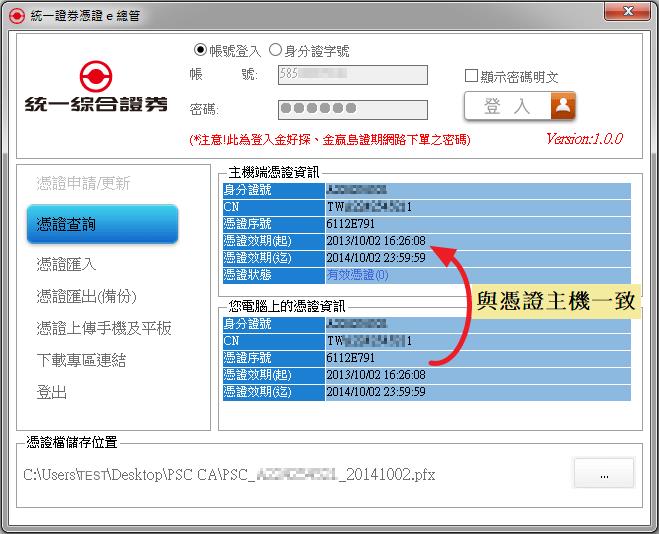The width and height of the screenshot is (659, 534).
Task: Click local 憑證序號 value 6112E791
Action: 351,358
